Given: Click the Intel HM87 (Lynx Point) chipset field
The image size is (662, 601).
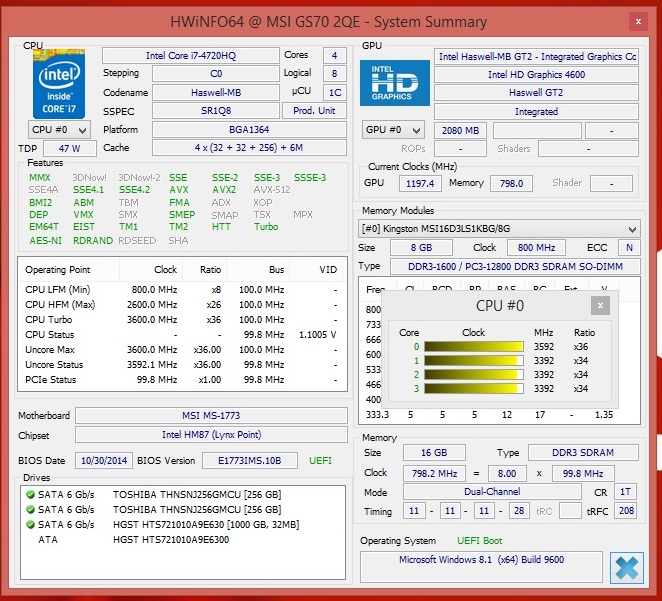Looking at the screenshot, I should click(211, 435).
